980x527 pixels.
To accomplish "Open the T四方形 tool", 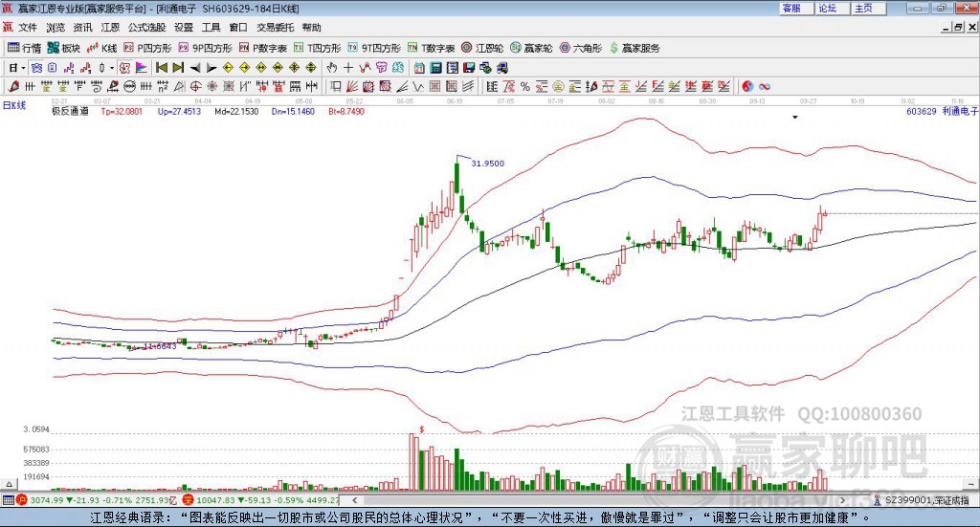I will tap(317, 48).
